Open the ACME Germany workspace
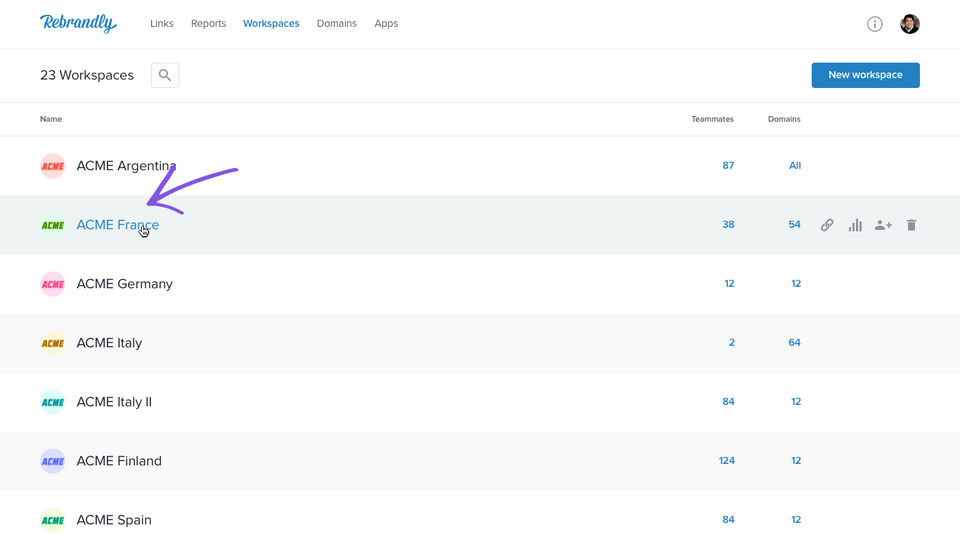This screenshot has height=540, width=960. tap(124, 284)
